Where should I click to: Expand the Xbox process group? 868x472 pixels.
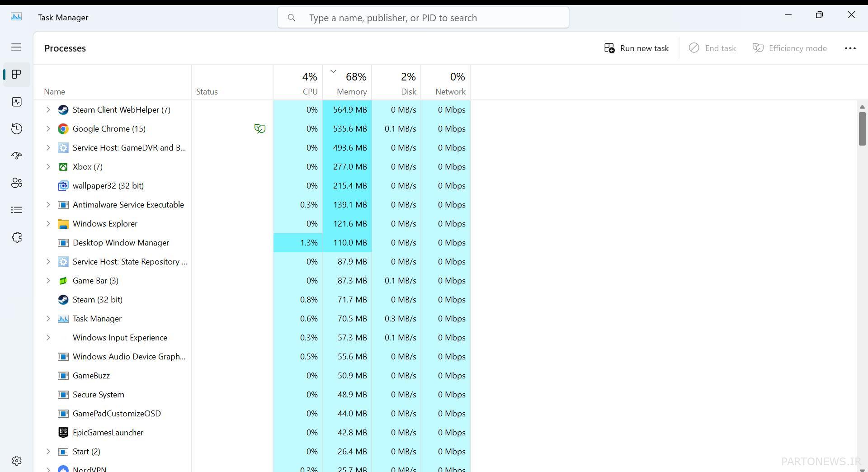point(48,167)
